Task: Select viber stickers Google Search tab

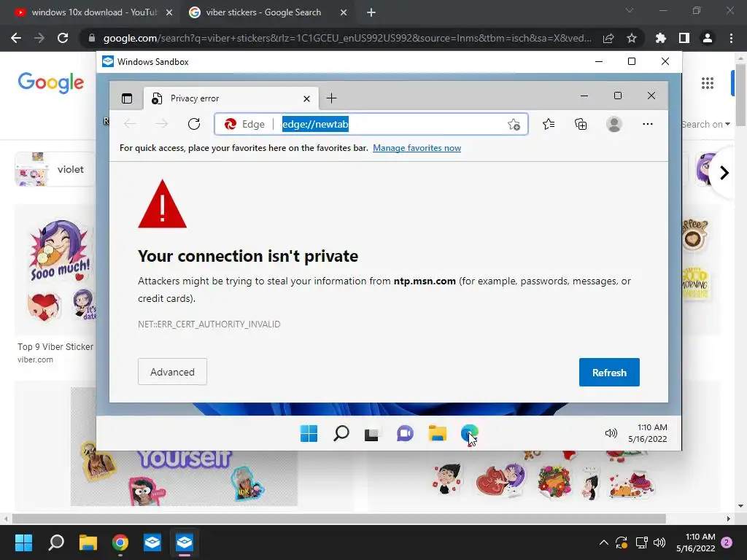Action: tap(262, 12)
